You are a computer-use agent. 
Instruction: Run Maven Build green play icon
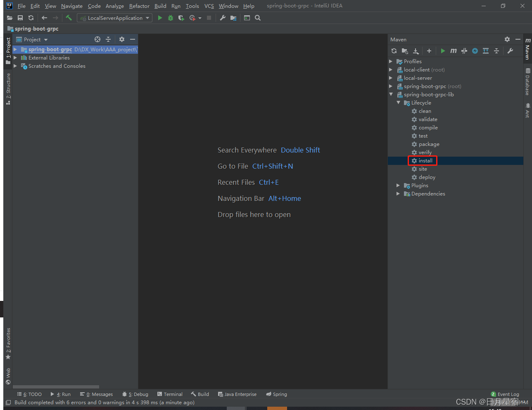443,51
